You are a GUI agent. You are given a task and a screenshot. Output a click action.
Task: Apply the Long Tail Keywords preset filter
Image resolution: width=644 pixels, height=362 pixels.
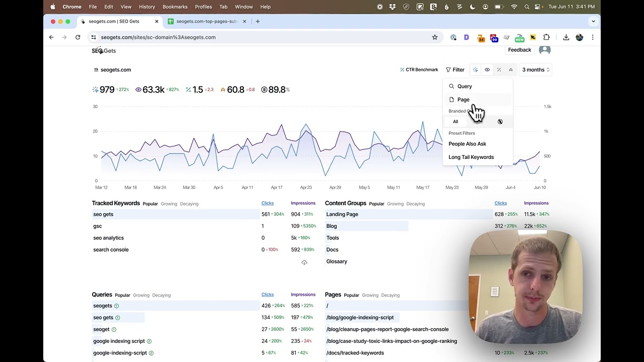tap(471, 157)
